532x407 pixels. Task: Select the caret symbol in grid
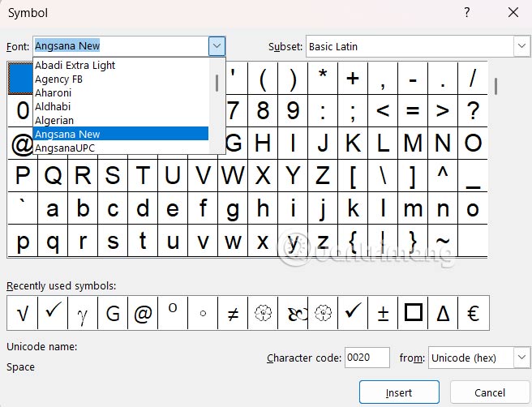[x=443, y=176]
